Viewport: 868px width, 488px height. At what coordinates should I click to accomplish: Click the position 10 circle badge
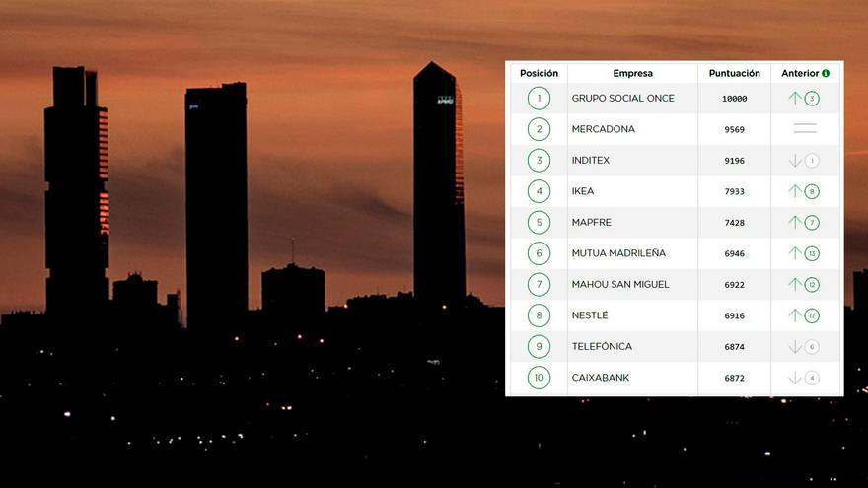539,378
